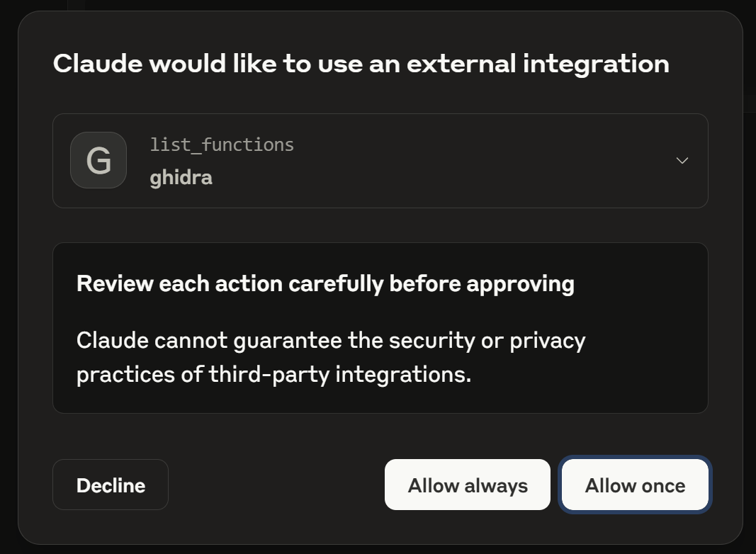Click the word 'Claude' in the title
The height and width of the screenshot is (554, 756).
pyautogui.click(x=98, y=64)
